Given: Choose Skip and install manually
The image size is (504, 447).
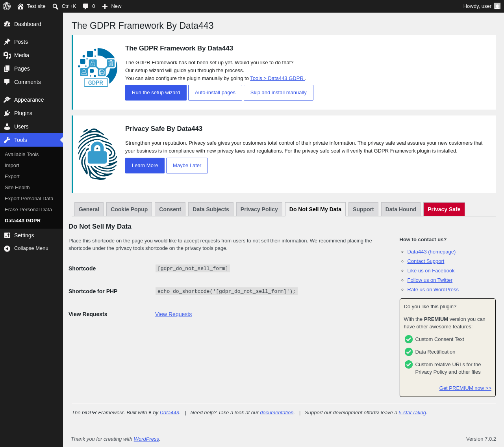Looking at the screenshot, I should [x=278, y=93].
